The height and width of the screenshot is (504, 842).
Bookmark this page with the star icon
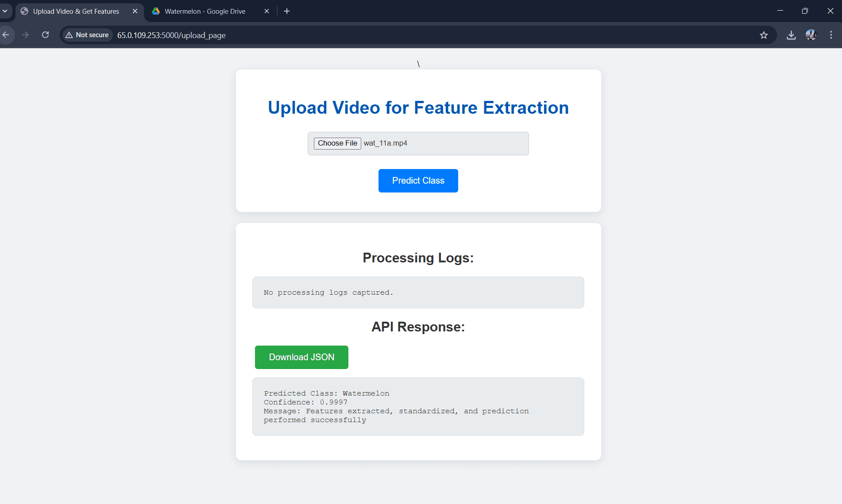pyautogui.click(x=764, y=35)
